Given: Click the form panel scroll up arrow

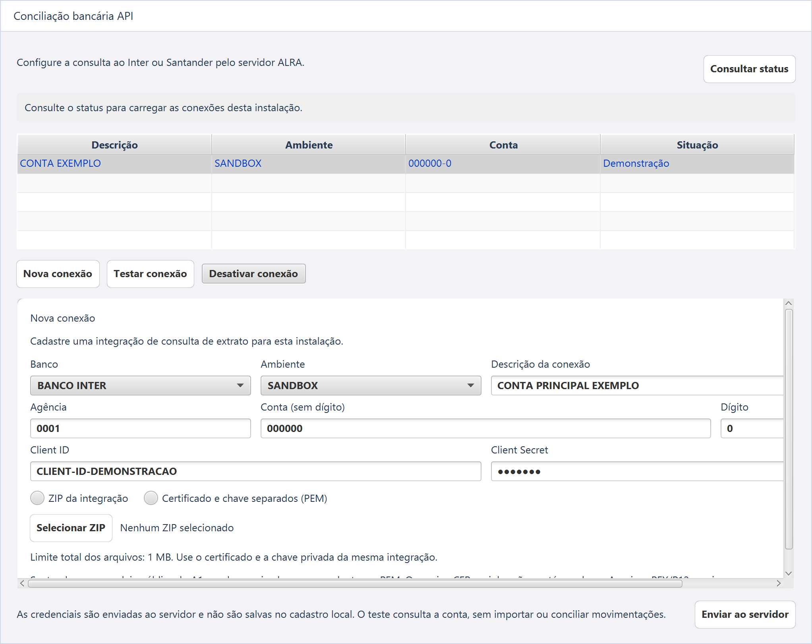Looking at the screenshot, I should (789, 303).
